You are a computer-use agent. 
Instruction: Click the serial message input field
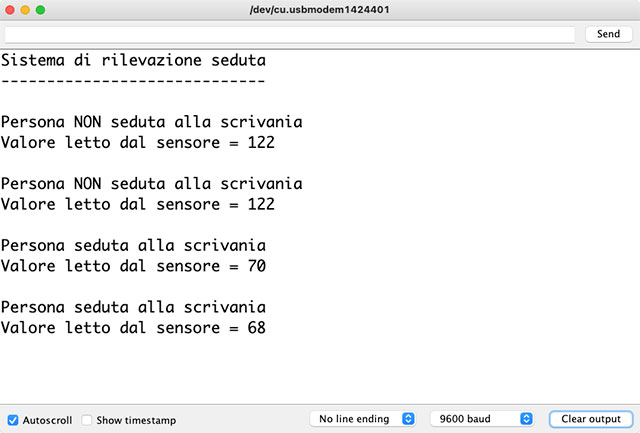(290, 34)
